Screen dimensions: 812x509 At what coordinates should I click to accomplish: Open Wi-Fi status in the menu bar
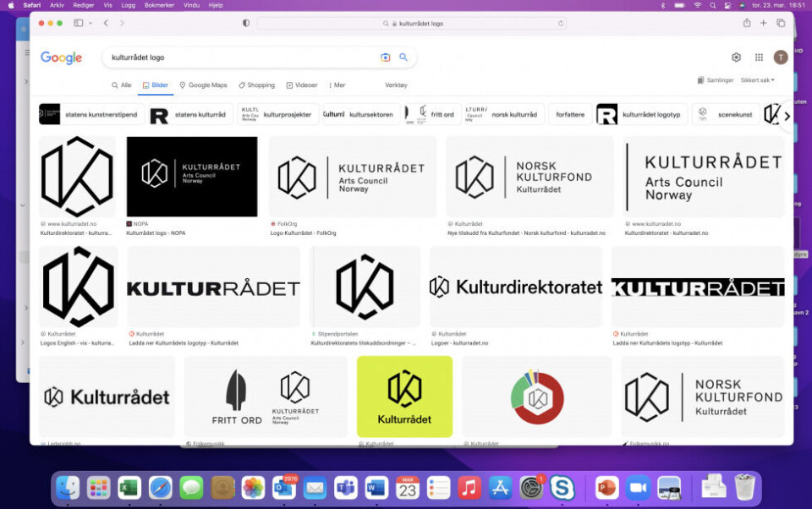pyautogui.click(x=698, y=5)
